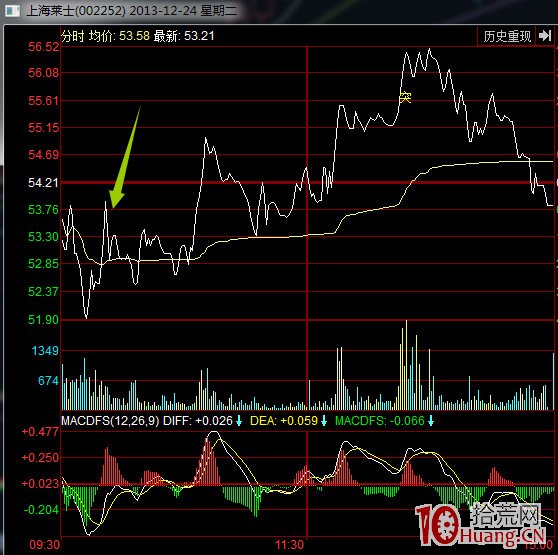Click the down arrow after DIFF value
Viewport: 558px width, 555px height.
pyautogui.click(x=239, y=421)
